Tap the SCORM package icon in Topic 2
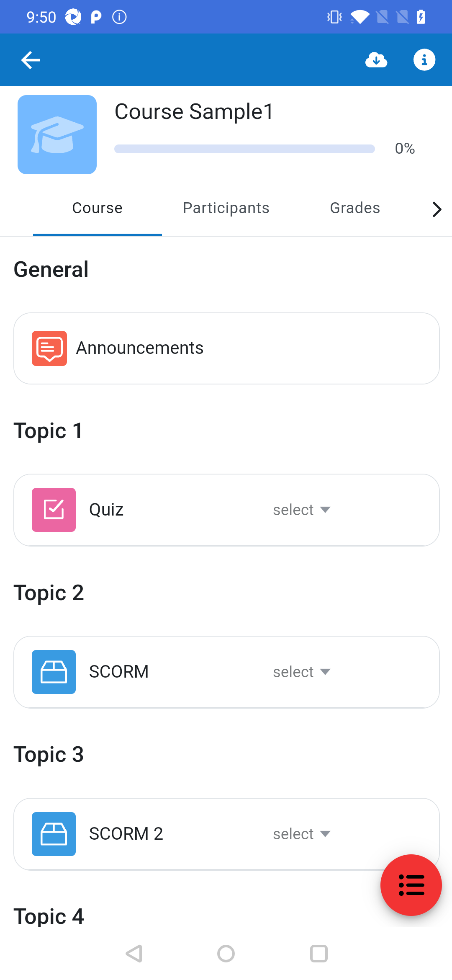Screen dimensions: 452x980 pos(54,672)
